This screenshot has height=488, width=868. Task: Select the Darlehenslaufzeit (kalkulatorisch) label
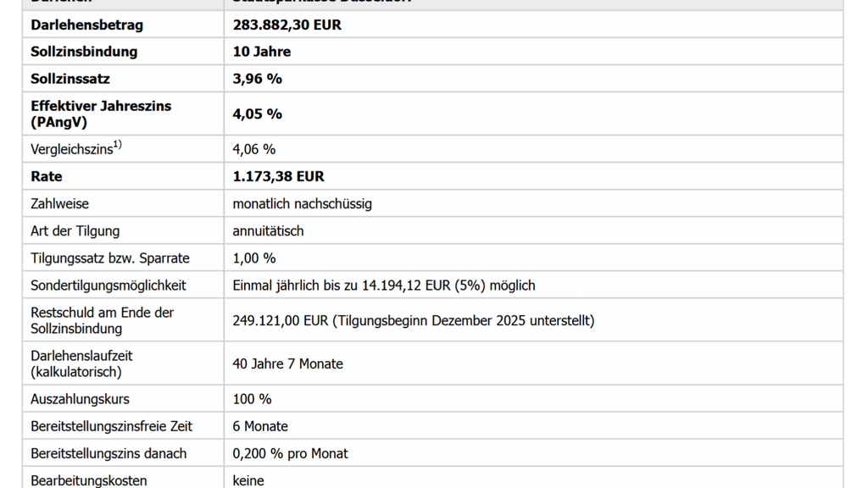click(81, 363)
